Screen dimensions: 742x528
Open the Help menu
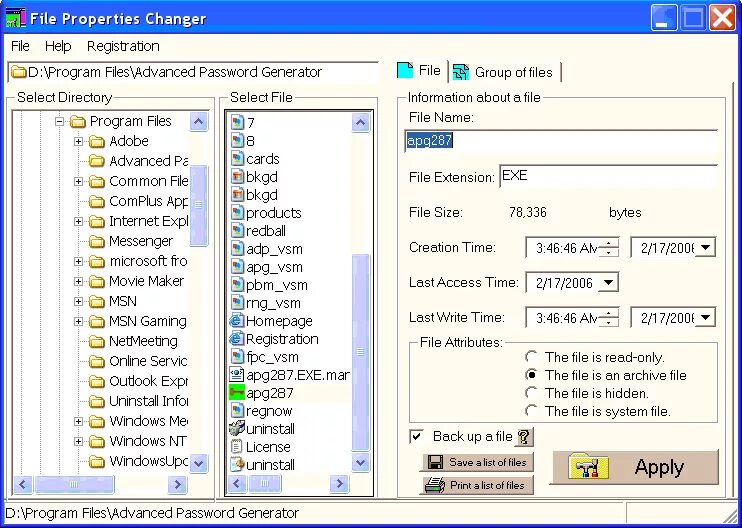click(58, 46)
